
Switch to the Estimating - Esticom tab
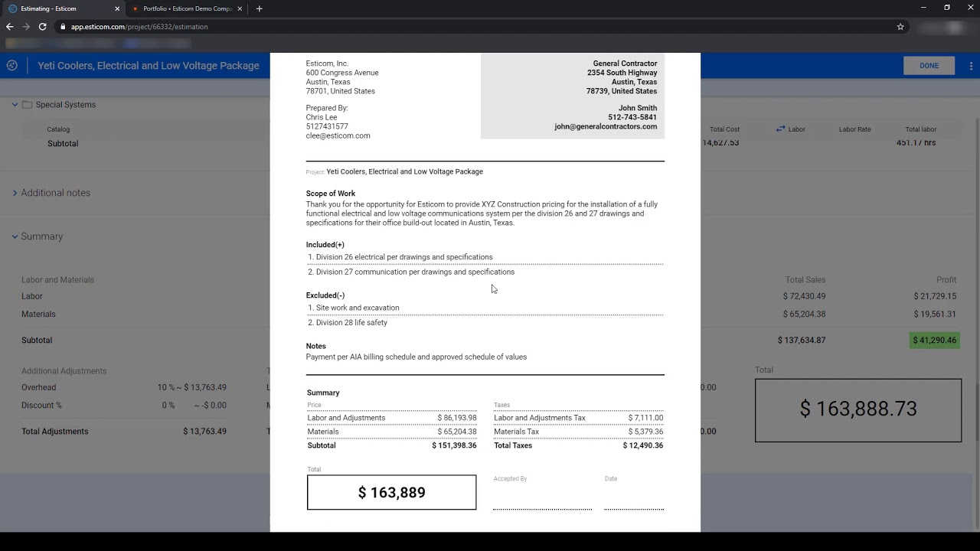pos(61,8)
